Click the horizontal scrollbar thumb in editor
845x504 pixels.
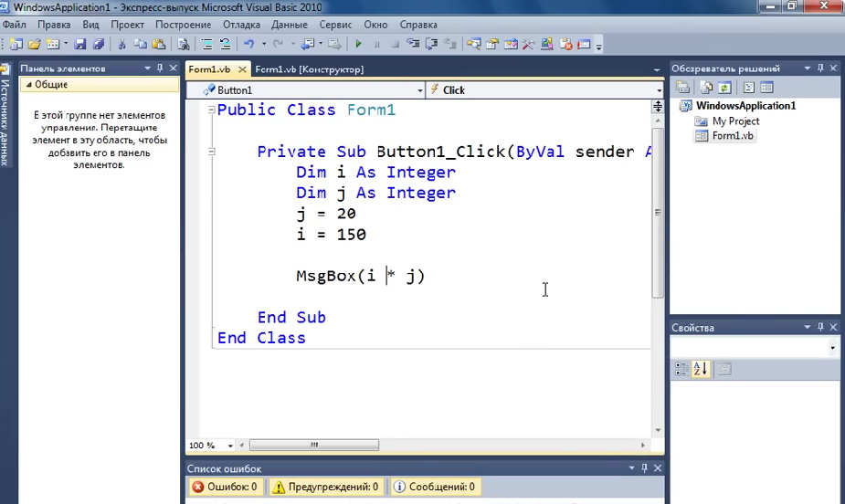coord(314,446)
